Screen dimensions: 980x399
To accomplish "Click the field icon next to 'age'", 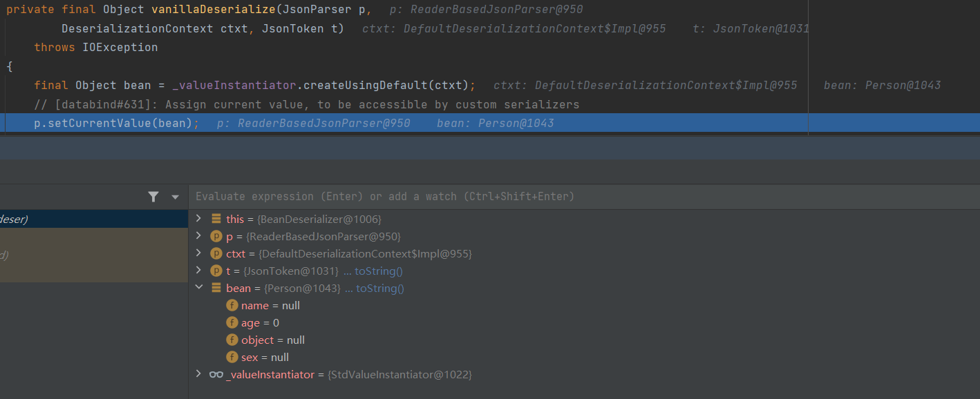I will click(x=232, y=323).
